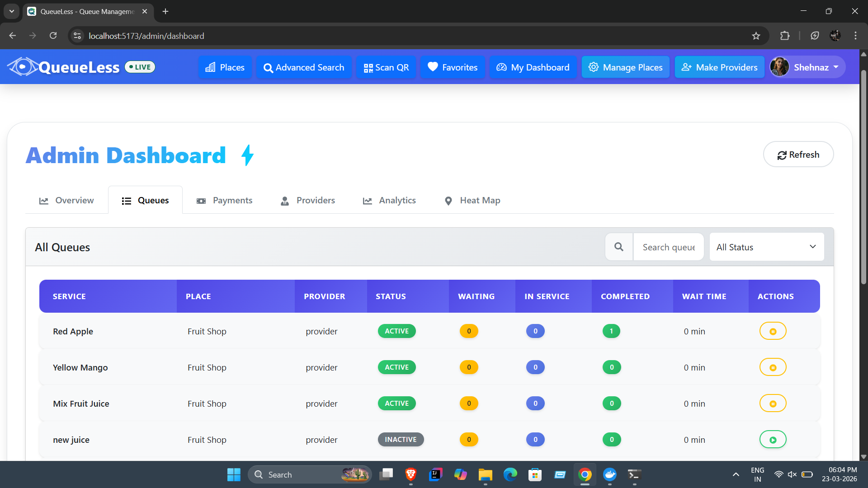Open Manage Places
The image size is (868, 488).
(625, 67)
